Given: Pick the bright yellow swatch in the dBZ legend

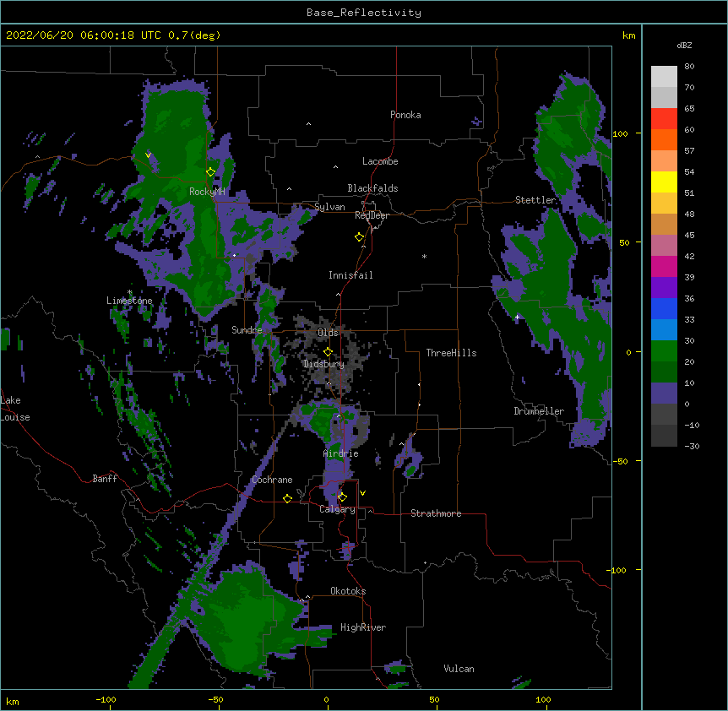Looking at the screenshot, I should tap(664, 182).
